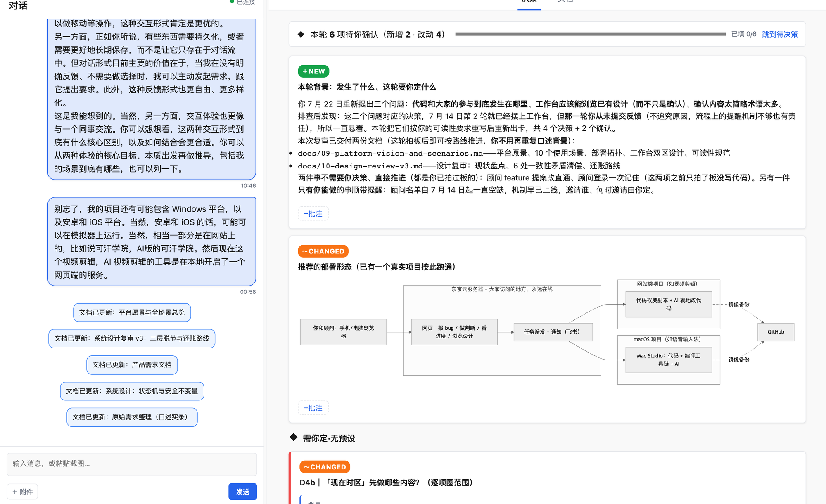Open chip 文档已更新：产品需求文档

click(x=132, y=365)
